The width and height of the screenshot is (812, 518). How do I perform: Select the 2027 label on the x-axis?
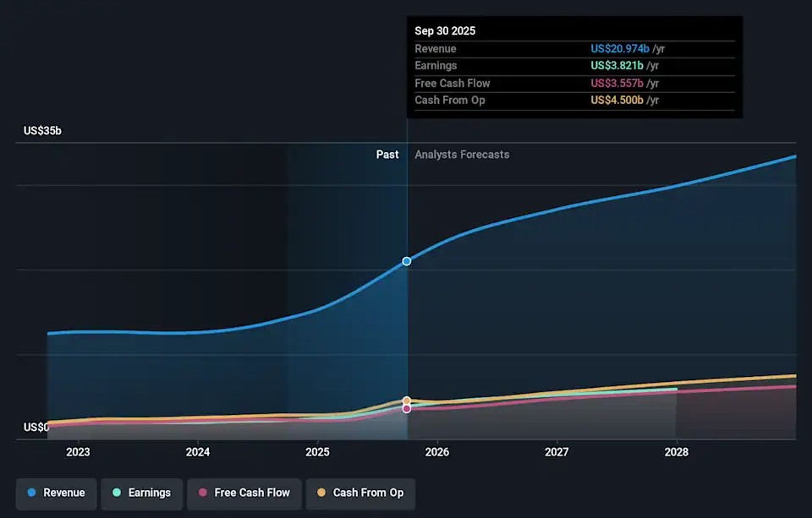point(557,452)
